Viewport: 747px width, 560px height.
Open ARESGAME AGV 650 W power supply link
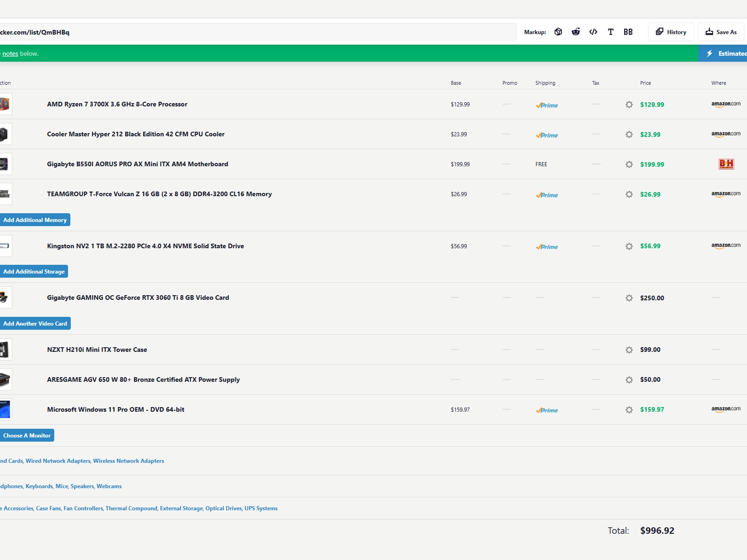(143, 379)
